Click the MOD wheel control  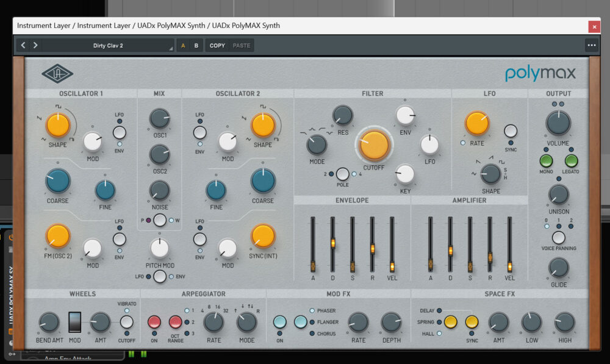click(74, 322)
